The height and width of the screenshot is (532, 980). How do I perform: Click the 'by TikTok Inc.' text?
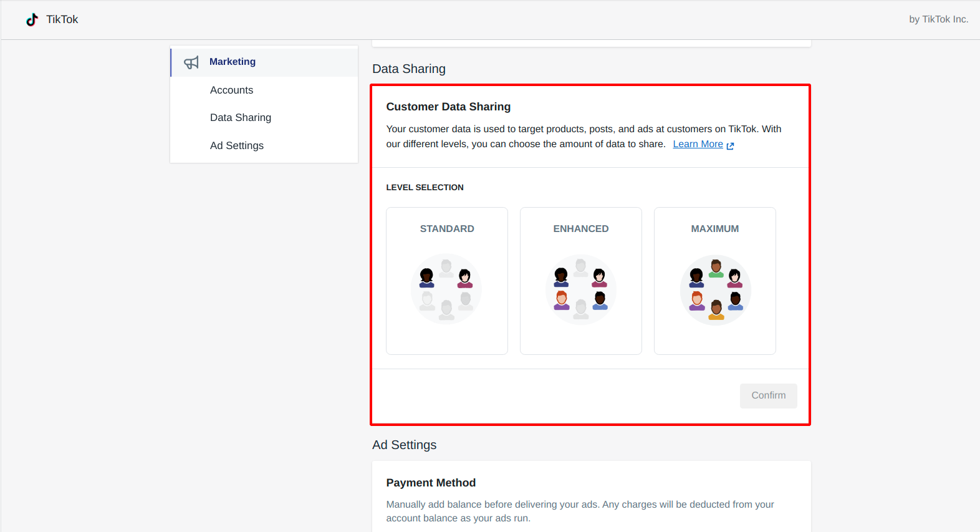[x=938, y=19]
